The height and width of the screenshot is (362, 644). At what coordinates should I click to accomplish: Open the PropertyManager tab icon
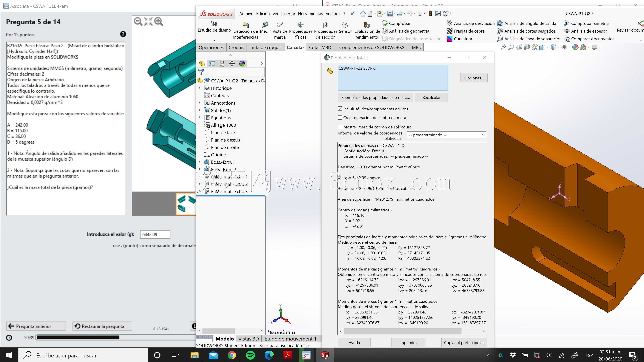(212, 64)
